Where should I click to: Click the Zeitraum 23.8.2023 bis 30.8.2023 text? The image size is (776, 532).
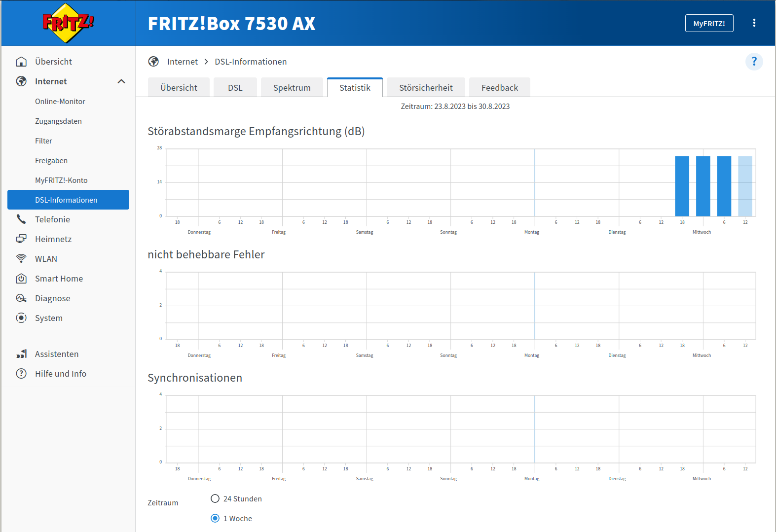click(455, 106)
